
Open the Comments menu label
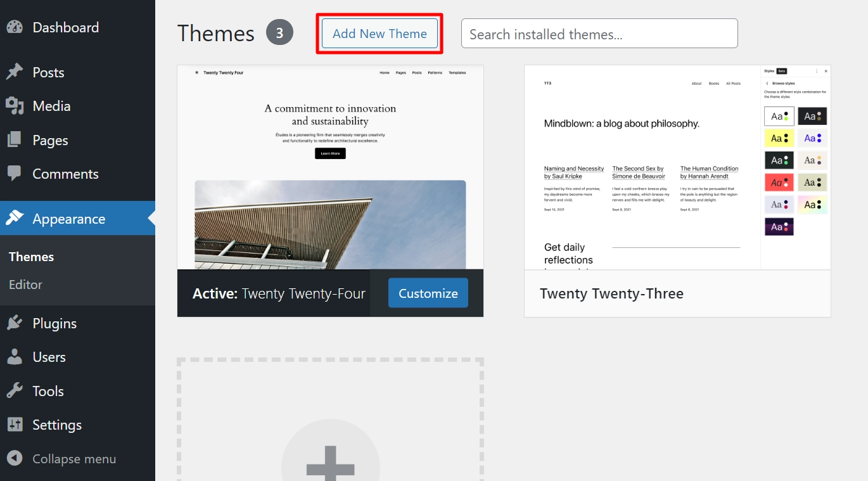pyautogui.click(x=65, y=174)
